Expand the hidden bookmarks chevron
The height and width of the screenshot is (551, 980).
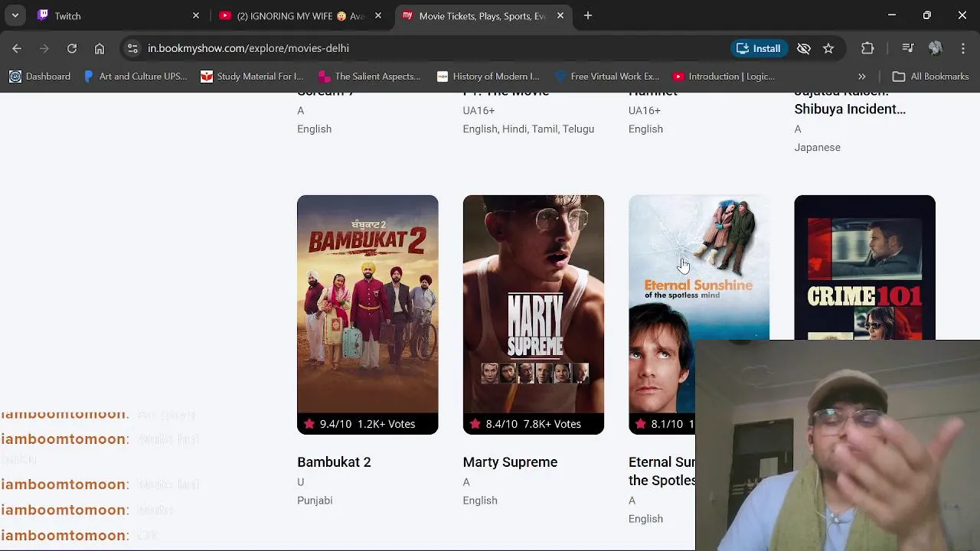[x=861, y=77]
